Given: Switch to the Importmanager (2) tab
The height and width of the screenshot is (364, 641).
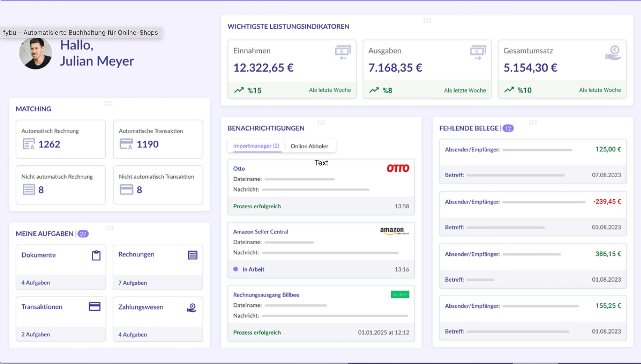Looking at the screenshot, I should [256, 146].
